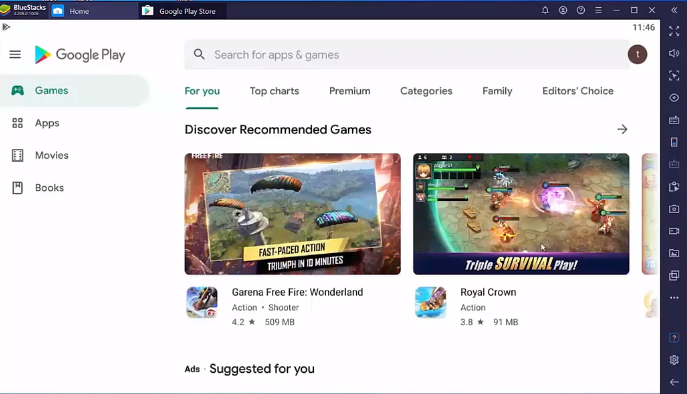Image resolution: width=687 pixels, height=394 pixels.
Task: Select the Google Play Store window tab
Action: pyautogui.click(x=182, y=11)
